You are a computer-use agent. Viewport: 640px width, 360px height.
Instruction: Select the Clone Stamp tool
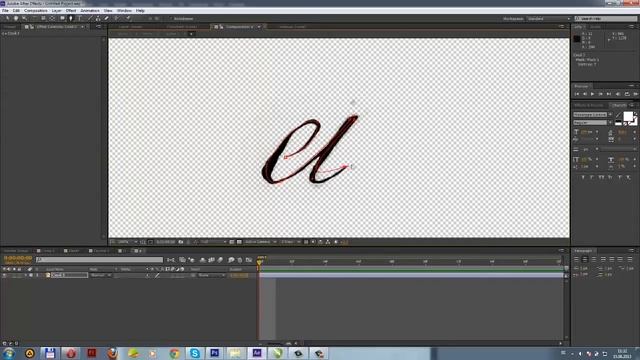tap(98, 18)
